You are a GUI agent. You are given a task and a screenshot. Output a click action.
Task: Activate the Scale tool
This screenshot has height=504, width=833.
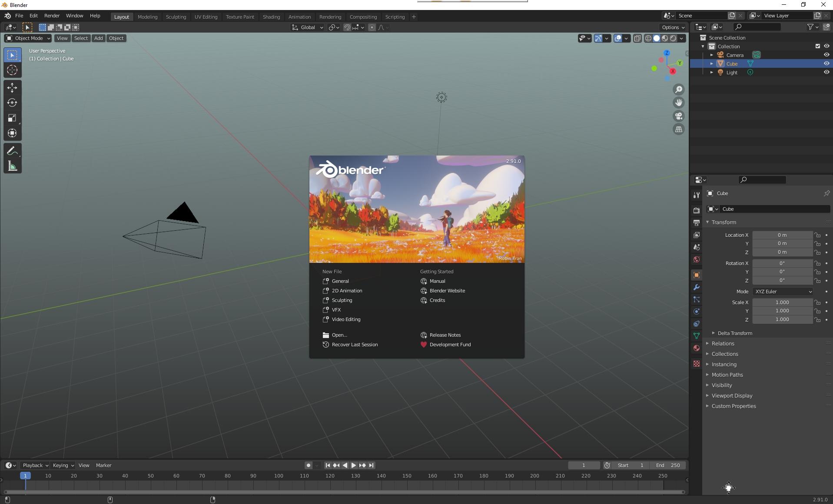tap(12, 118)
